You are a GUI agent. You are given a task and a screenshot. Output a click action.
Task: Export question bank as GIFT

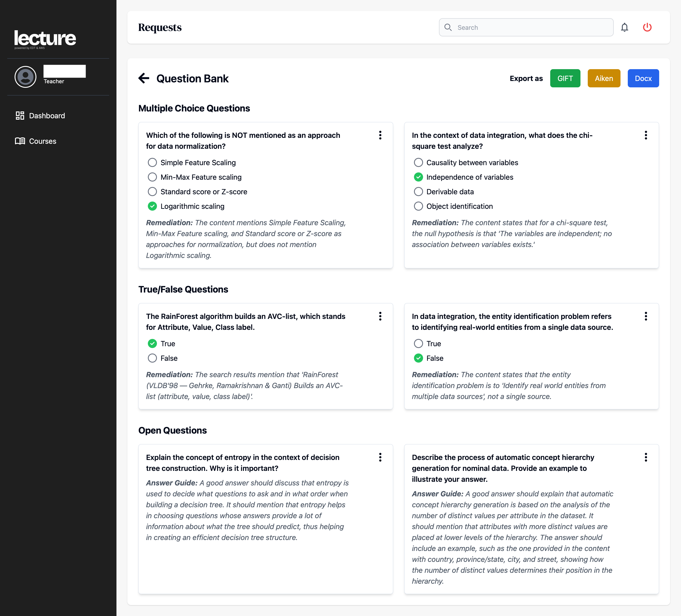pyautogui.click(x=565, y=78)
